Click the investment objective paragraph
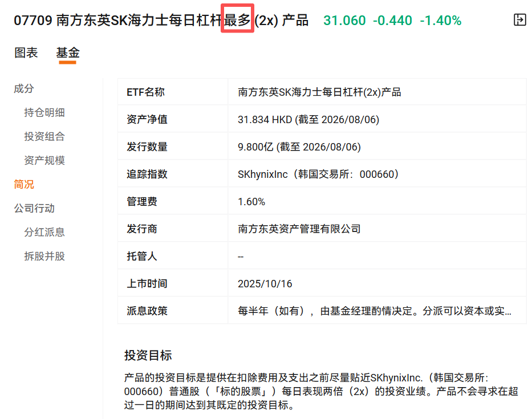 321,391
